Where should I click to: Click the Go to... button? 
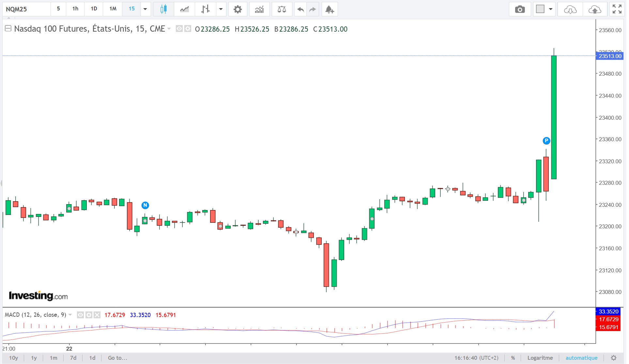[x=117, y=358]
